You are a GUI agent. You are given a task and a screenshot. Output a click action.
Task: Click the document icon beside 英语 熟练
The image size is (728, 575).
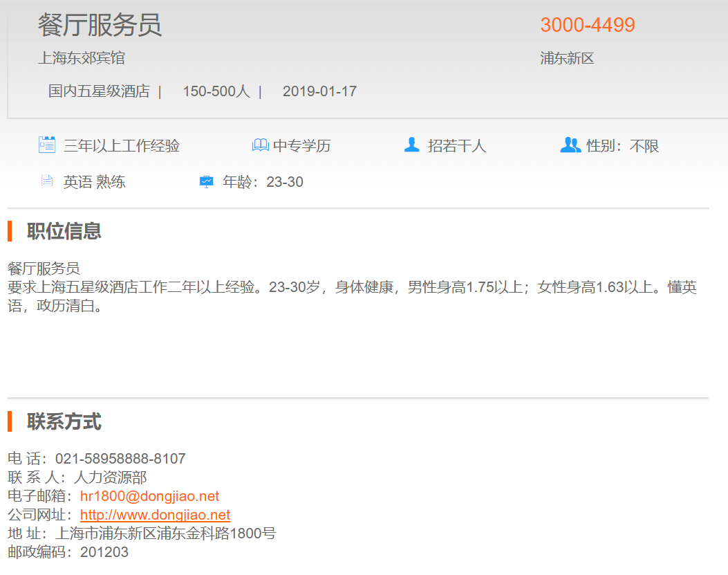pos(47,182)
